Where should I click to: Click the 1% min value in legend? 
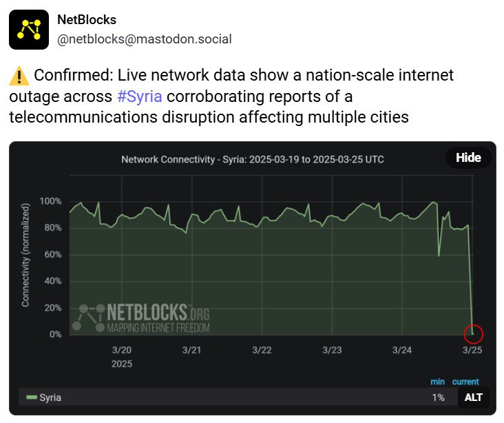438,398
